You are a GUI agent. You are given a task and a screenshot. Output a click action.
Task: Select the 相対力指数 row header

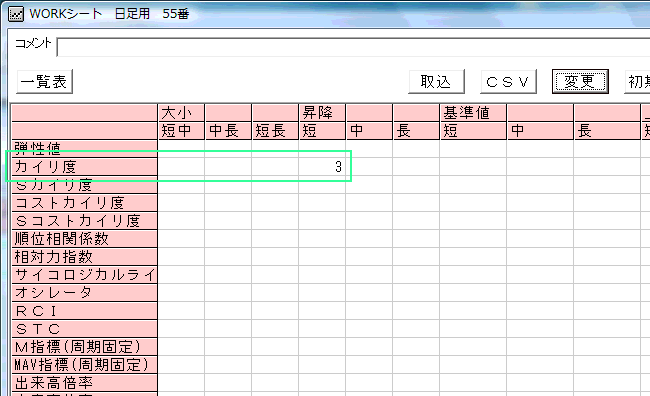pyautogui.click(x=85, y=257)
